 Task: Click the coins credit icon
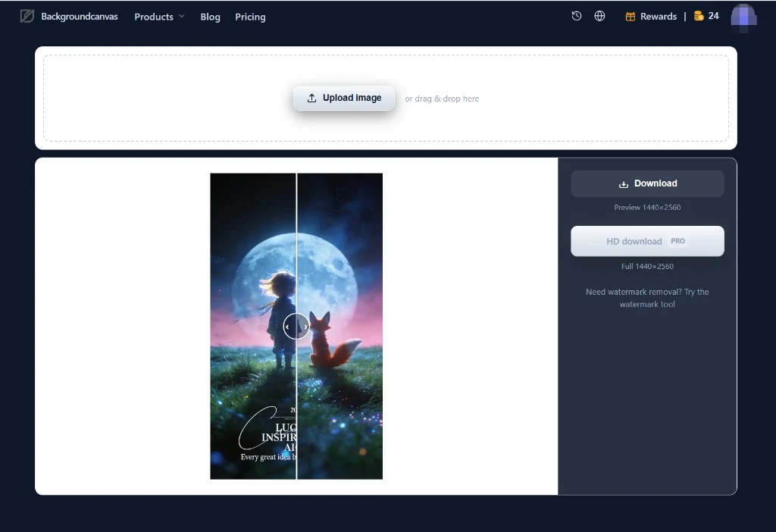tap(698, 16)
